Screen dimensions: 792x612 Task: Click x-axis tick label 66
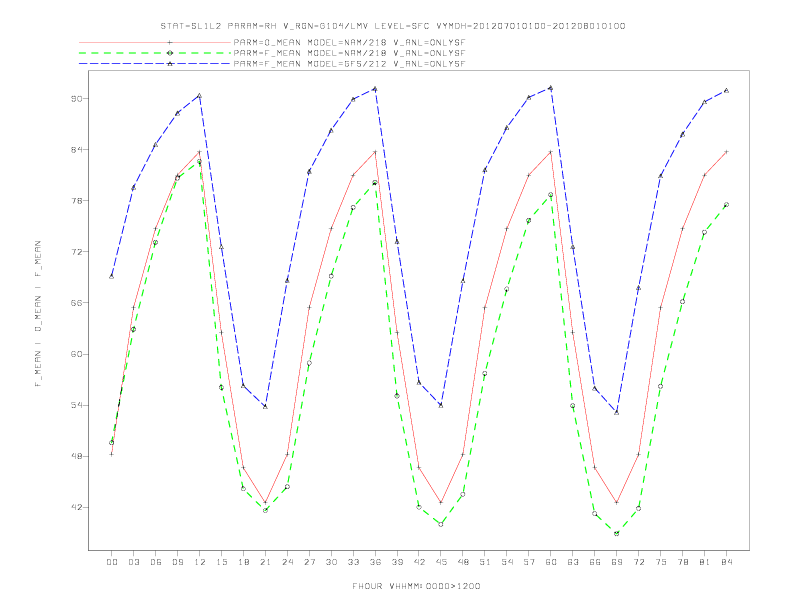coord(595,562)
